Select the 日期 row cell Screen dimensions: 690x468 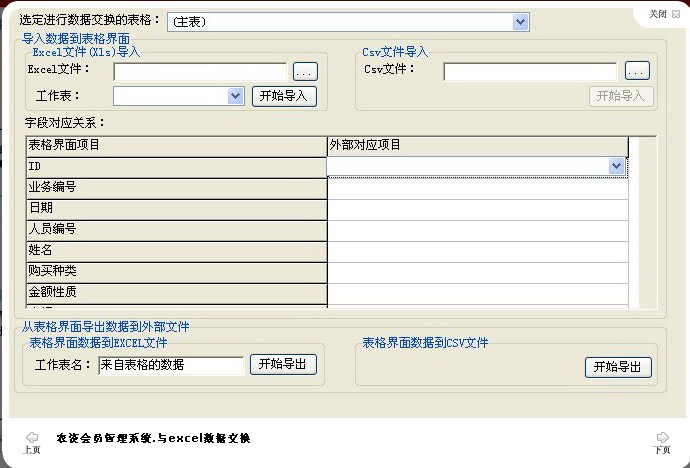point(176,209)
